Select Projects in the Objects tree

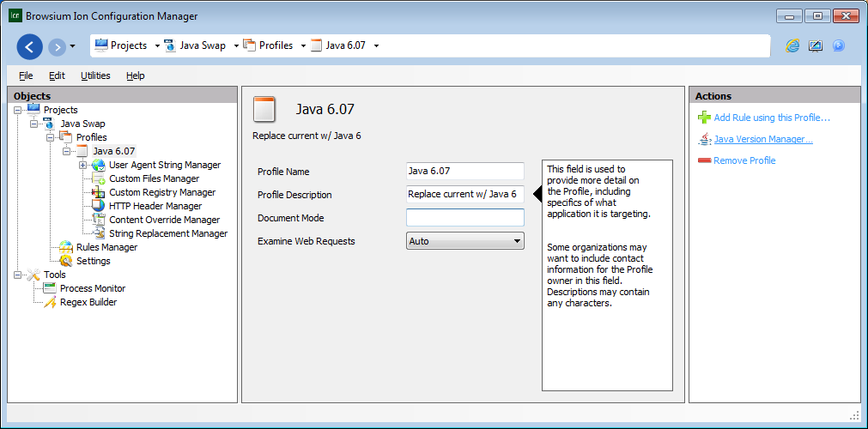(60, 110)
